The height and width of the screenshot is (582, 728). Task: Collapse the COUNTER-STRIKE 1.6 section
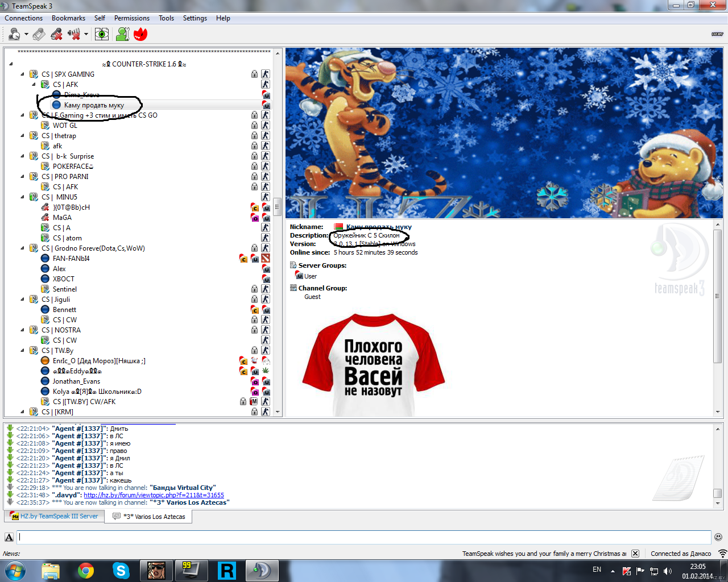[11, 64]
